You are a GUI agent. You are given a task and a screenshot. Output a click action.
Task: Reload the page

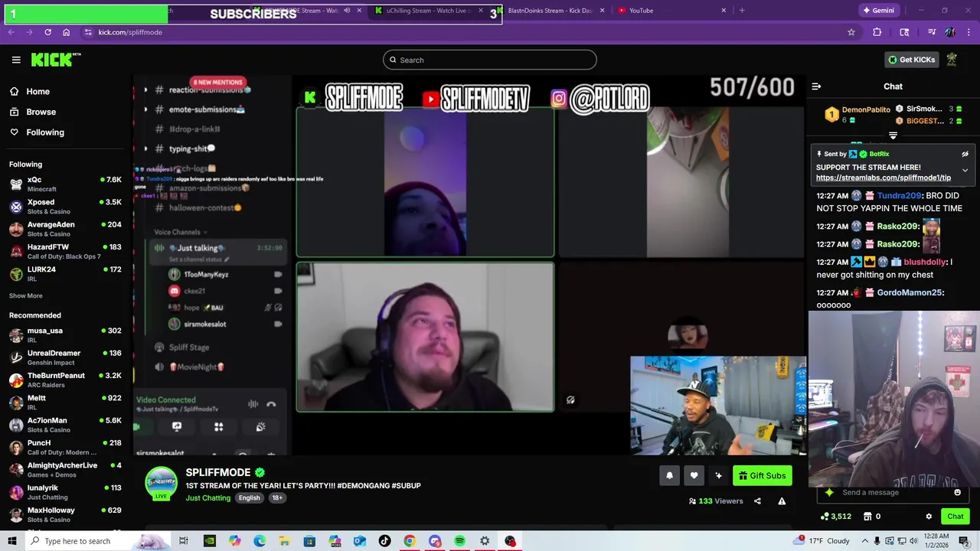47,32
